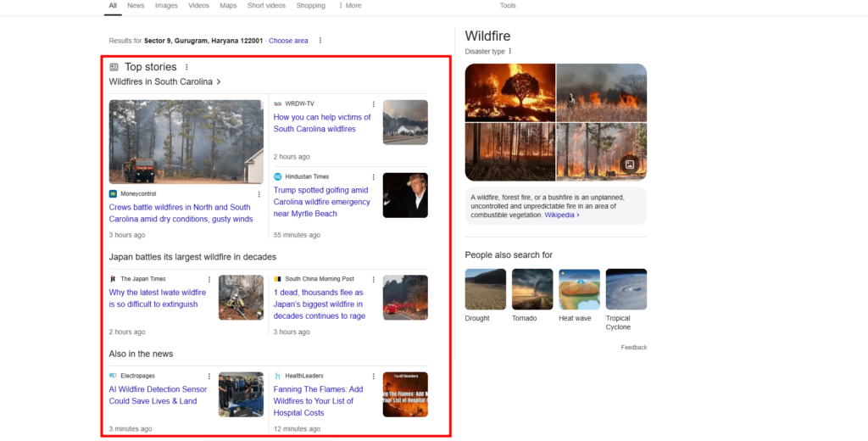Go to the Videos tab
The width and height of the screenshot is (868, 441).
pos(198,6)
